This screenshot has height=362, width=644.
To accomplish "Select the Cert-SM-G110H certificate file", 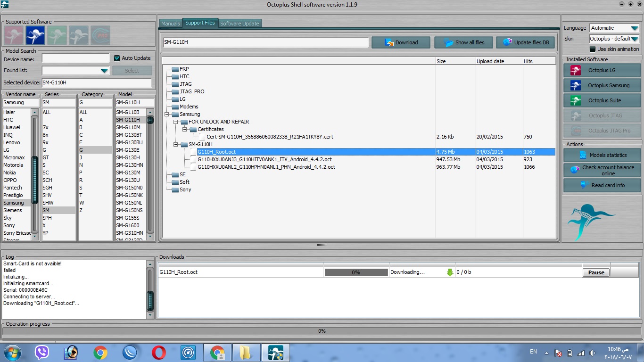I will (270, 137).
